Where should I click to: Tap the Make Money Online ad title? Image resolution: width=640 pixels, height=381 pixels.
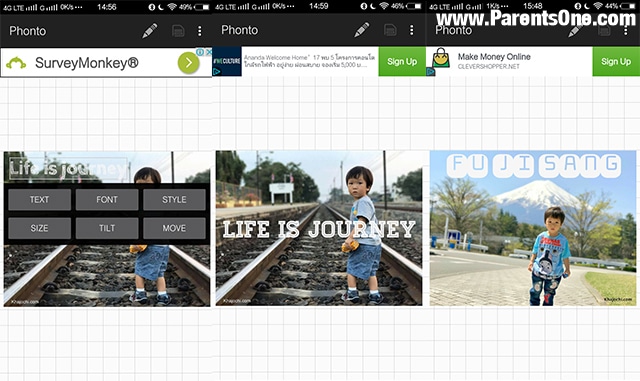[494, 57]
